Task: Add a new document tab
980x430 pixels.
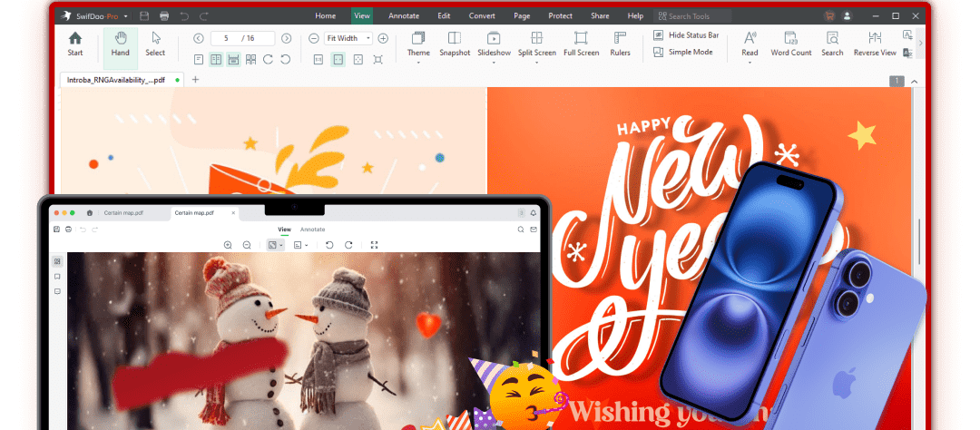Action: click(195, 80)
